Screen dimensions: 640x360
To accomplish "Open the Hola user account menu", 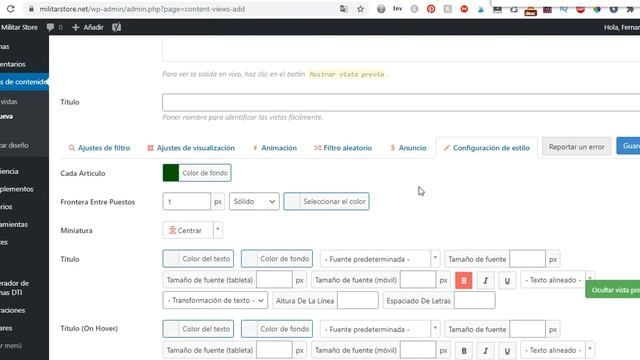I will (x=622, y=27).
